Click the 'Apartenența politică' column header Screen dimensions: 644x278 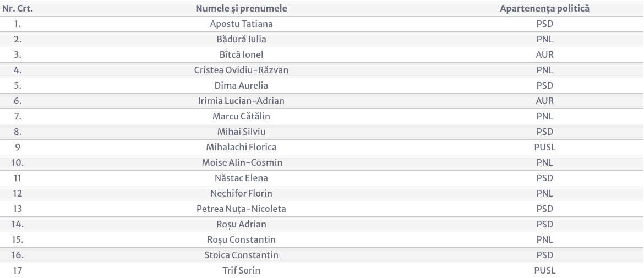(544, 9)
